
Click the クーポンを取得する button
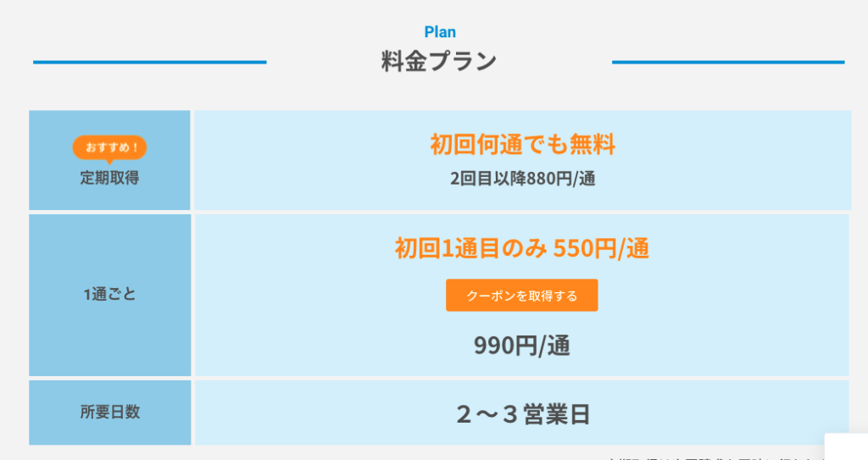[x=521, y=296]
